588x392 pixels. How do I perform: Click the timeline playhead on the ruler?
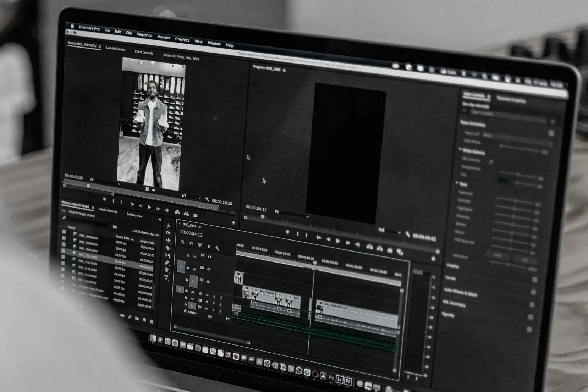click(x=315, y=263)
